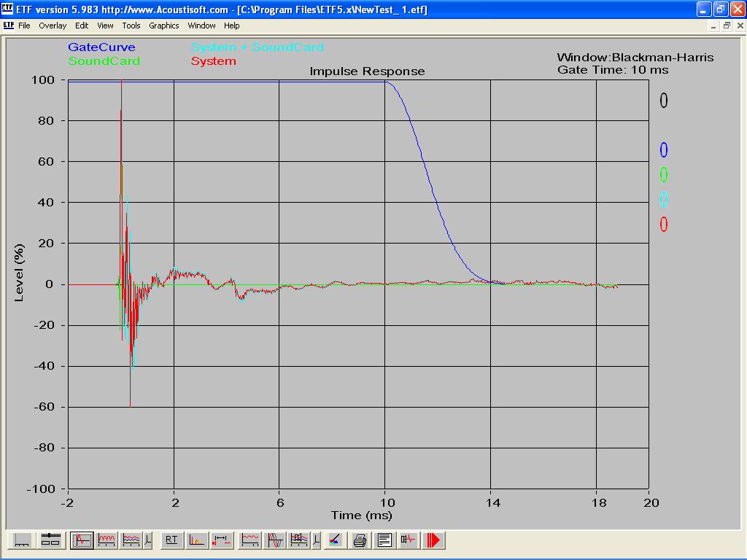This screenshot has height=560, width=747.
Task: Open the File menu
Action: pos(24,26)
